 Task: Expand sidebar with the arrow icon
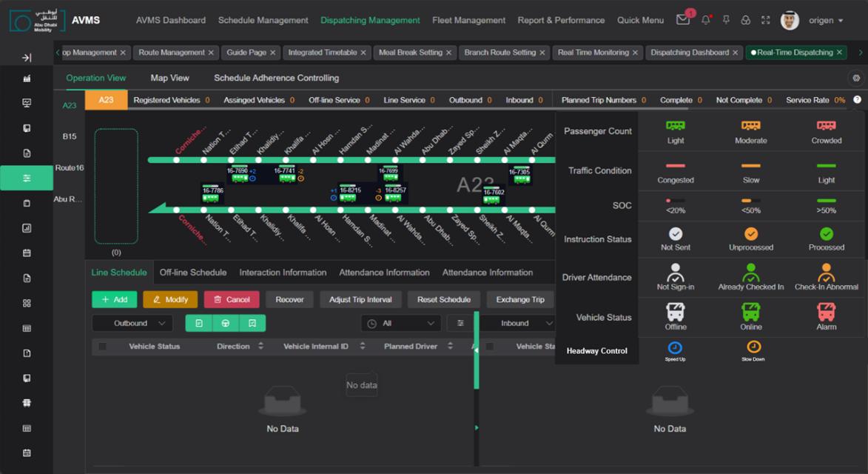pyautogui.click(x=27, y=58)
